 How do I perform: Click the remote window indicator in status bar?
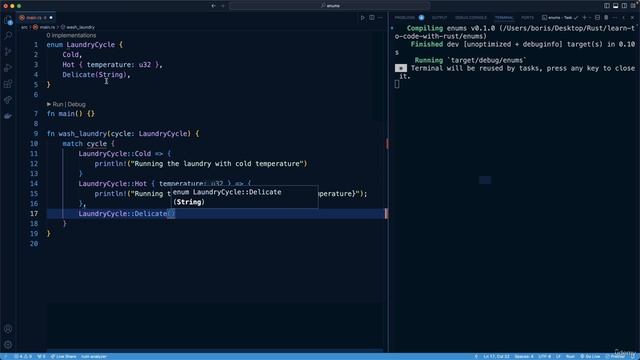pyautogui.click(x=5, y=356)
